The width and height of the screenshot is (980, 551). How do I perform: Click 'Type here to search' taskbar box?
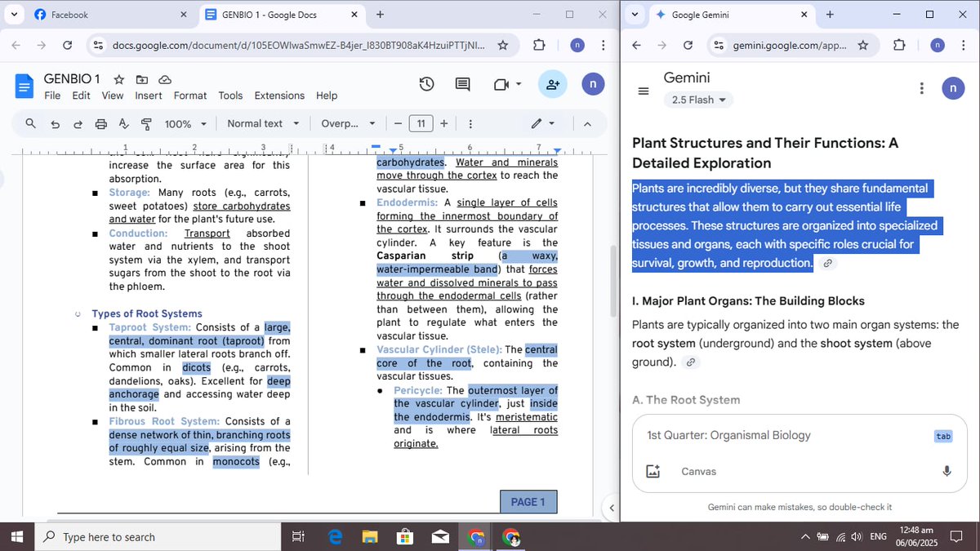[159, 536]
